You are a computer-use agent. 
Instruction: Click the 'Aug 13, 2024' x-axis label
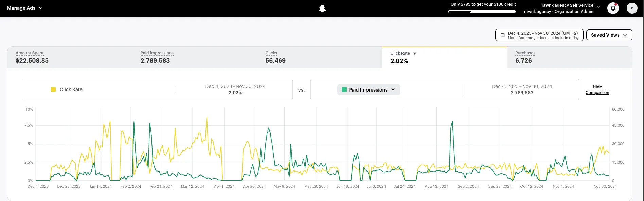pos(436,186)
